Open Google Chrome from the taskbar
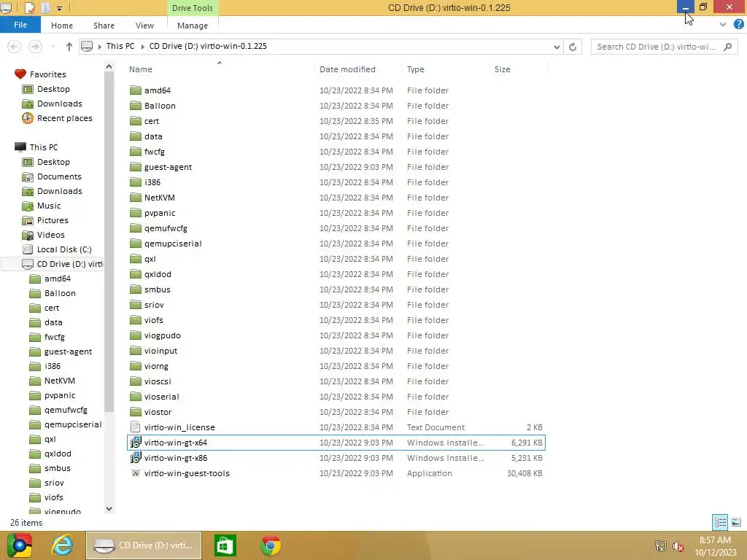The width and height of the screenshot is (747, 560). 271,545
